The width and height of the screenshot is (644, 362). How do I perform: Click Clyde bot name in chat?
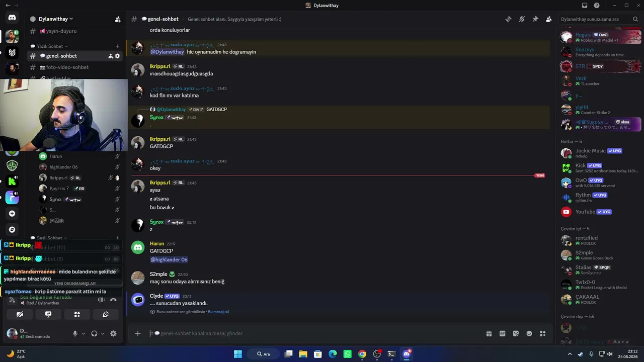[156, 296]
